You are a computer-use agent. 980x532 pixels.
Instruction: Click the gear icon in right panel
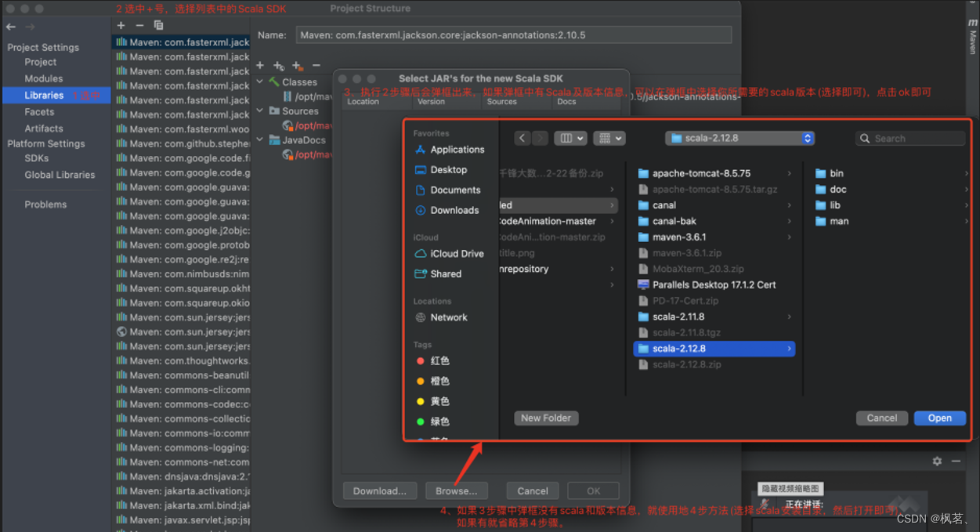pos(937,461)
